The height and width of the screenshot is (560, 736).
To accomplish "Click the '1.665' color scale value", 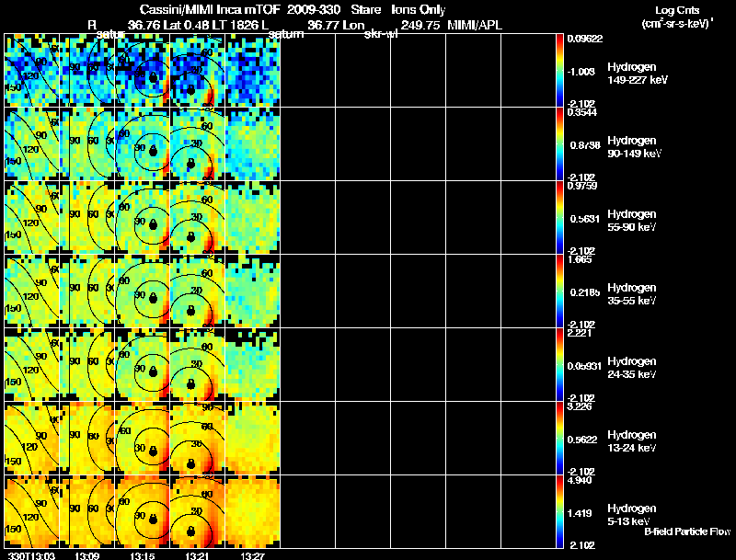I will [580, 259].
